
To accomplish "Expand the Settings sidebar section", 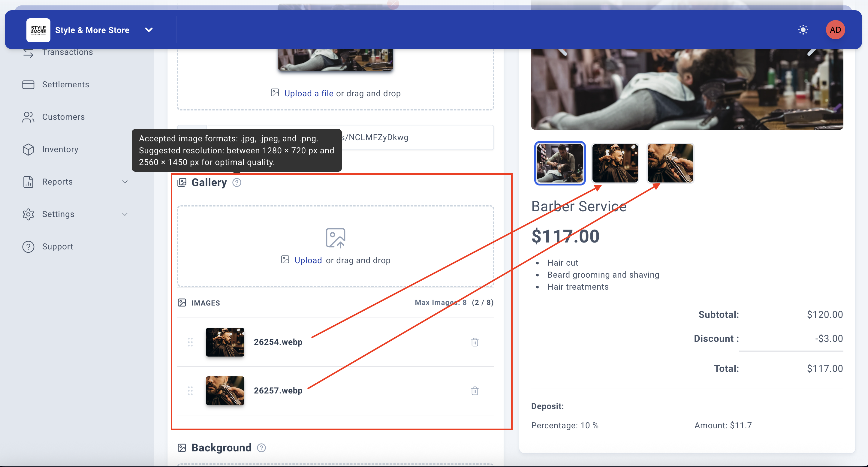I will tap(125, 214).
